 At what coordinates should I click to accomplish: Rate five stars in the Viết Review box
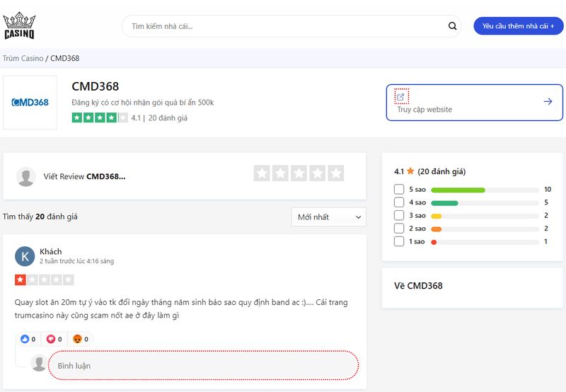coord(335,173)
